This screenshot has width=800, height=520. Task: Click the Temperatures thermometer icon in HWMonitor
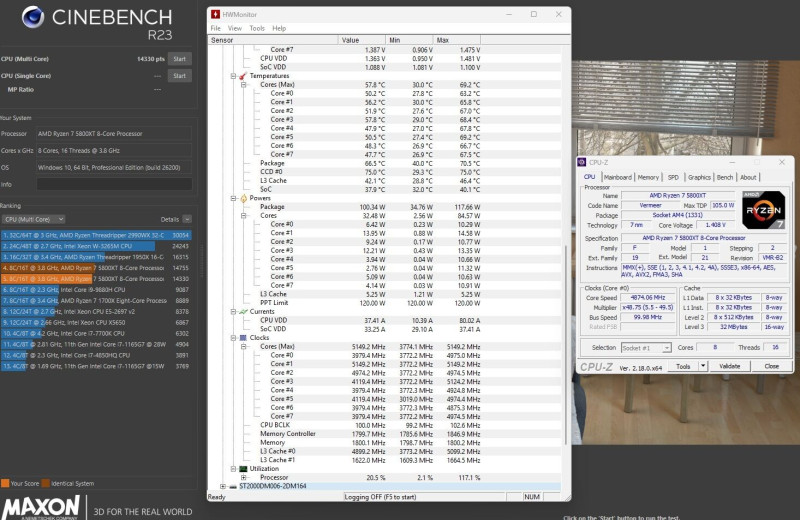[x=243, y=76]
